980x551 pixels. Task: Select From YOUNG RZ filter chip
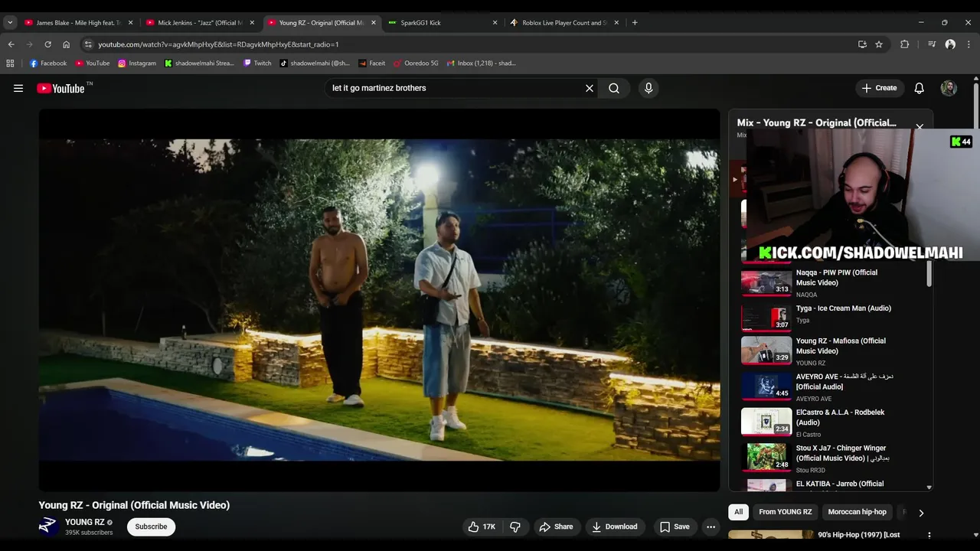786,512
